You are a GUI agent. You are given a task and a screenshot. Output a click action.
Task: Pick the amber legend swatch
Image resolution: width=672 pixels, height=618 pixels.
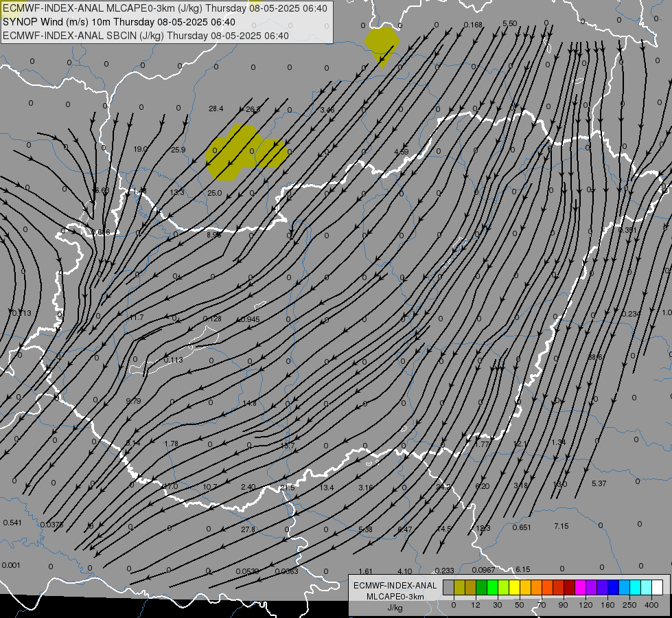click(x=525, y=588)
